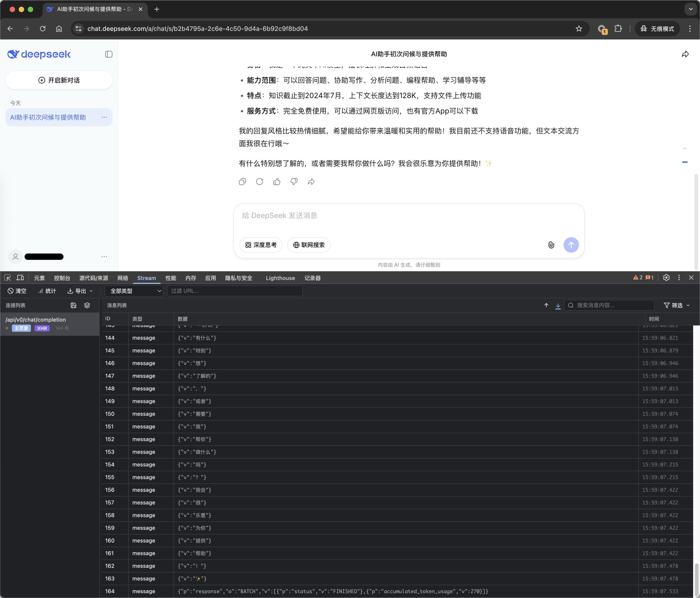Screen dimensions: 700x598
Task: Switch to 性能 Performance tab
Action: [x=171, y=278]
